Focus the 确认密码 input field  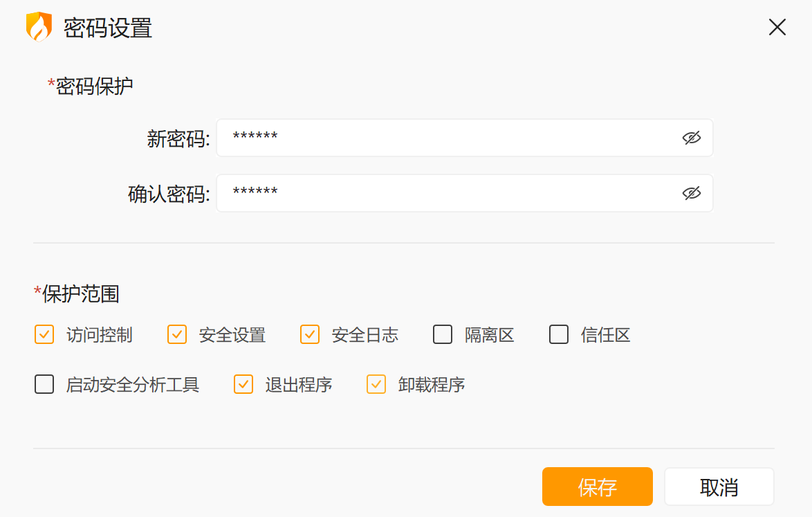tap(450, 193)
